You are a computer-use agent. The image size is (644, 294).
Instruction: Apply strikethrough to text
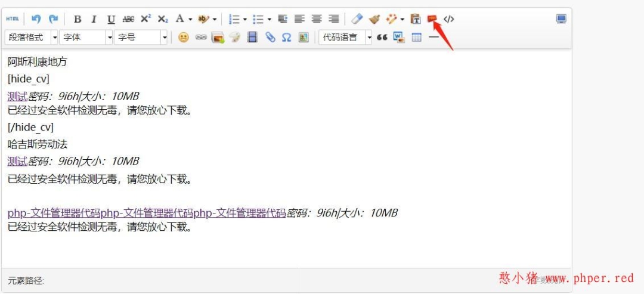(x=128, y=19)
